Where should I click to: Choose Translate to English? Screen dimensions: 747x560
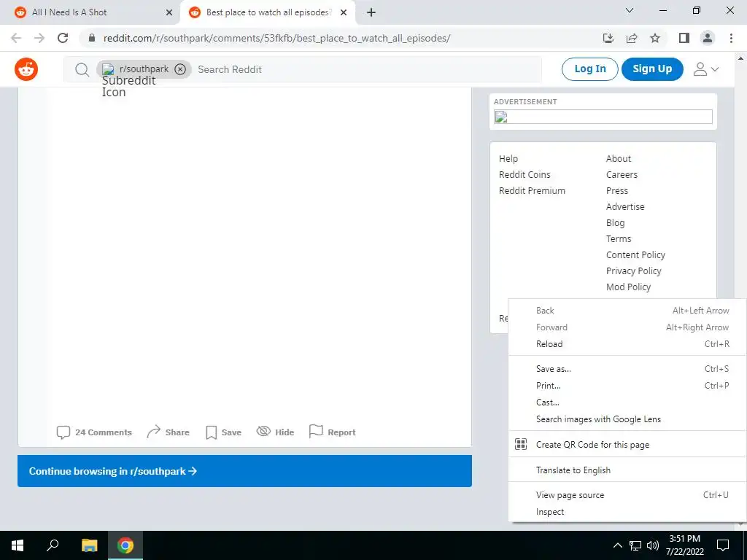[x=627, y=470]
